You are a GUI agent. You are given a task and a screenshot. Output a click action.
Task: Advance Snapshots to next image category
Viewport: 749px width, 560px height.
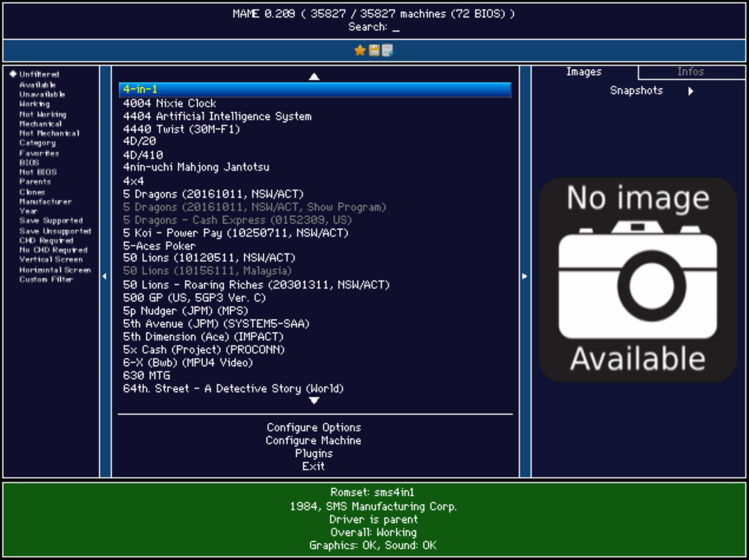pos(691,91)
